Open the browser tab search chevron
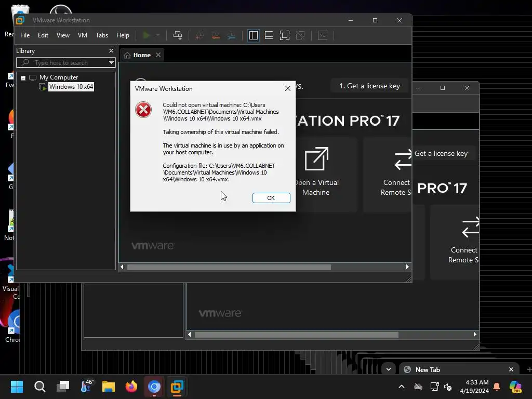This screenshot has width=532, height=399. [389, 369]
